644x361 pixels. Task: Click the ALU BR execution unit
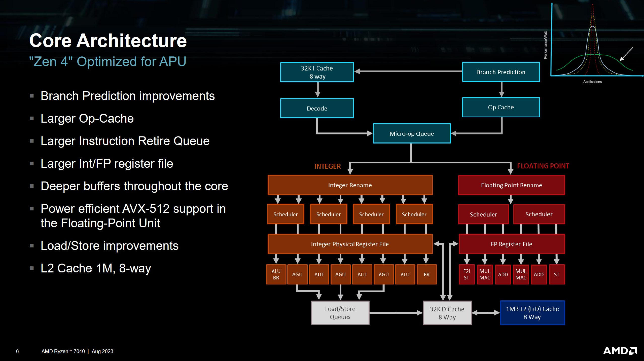point(276,274)
